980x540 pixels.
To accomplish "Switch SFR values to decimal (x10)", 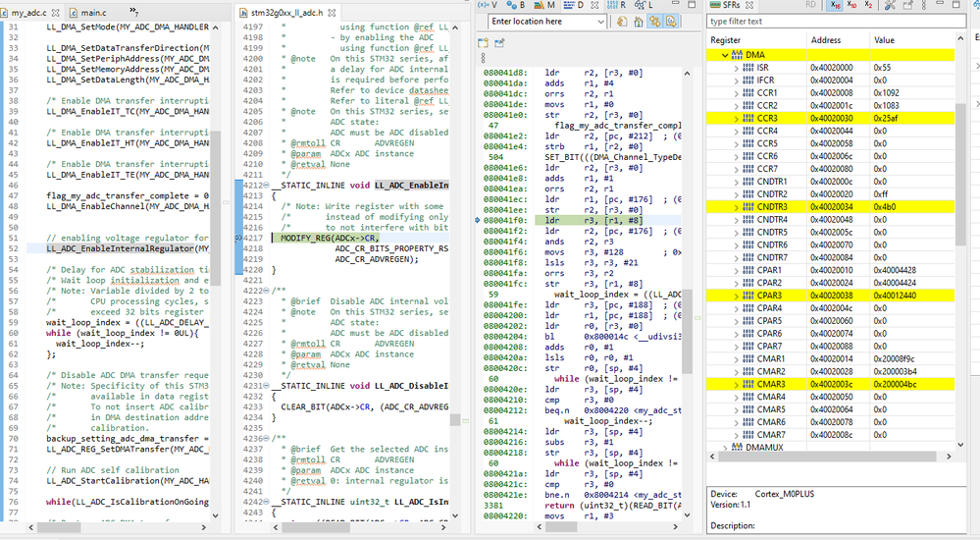I will 851,5.
